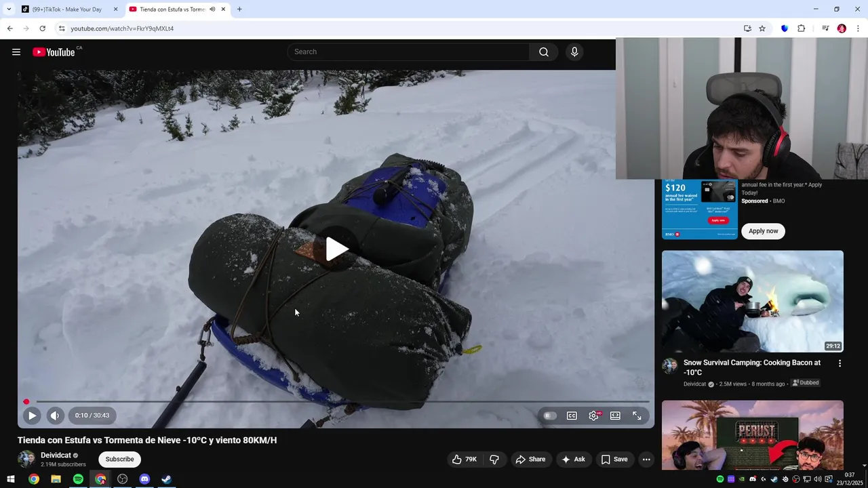Screen dimensions: 868x488
Task: Open Snow Survival Camping: Cooking Bacon title
Action: coord(752,367)
